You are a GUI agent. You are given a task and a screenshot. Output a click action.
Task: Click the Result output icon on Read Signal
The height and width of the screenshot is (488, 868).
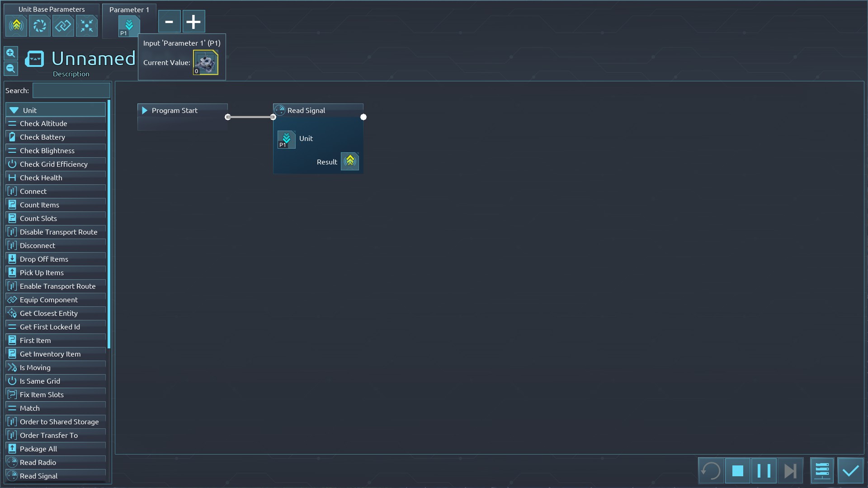click(x=349, y=161)
